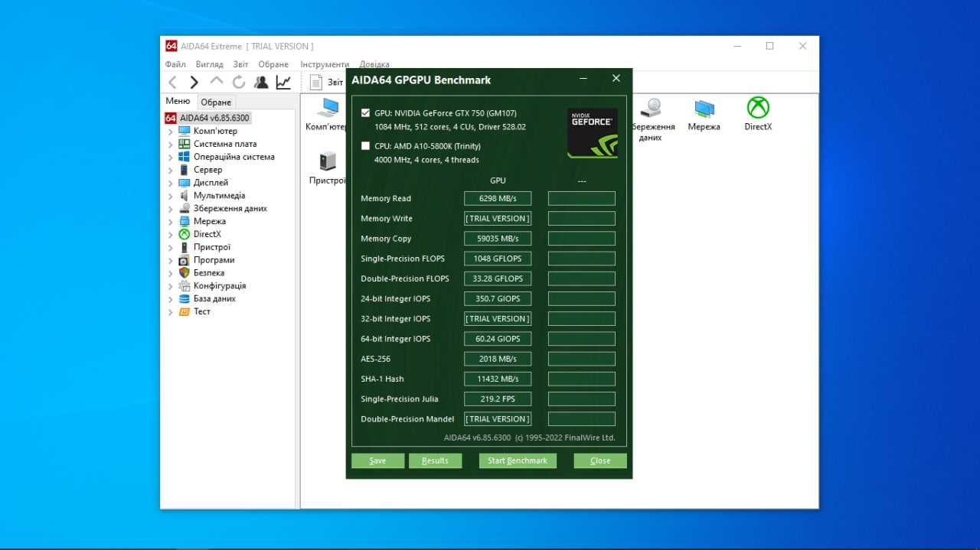The image size is (980, 550).
Task: Switch to the Обране sidebar tab
Action: click(x=216, y=102)
